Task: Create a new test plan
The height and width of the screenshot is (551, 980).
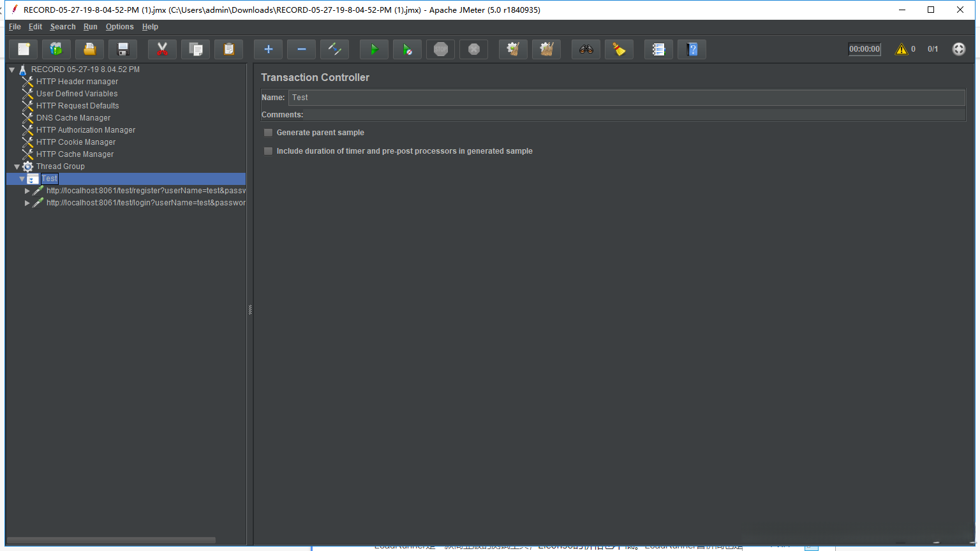Action: [24, 49]
